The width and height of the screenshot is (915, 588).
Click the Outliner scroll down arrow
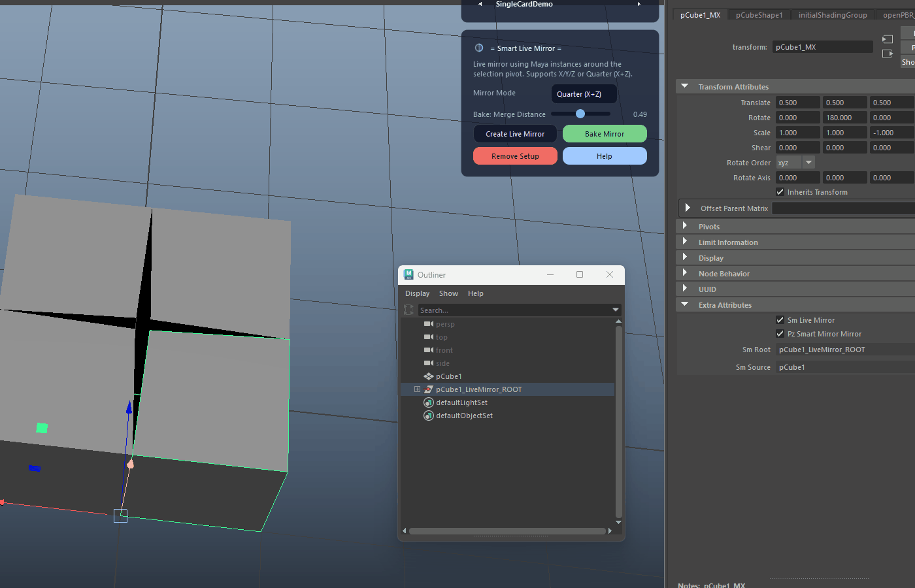click(x=618, y=523)
